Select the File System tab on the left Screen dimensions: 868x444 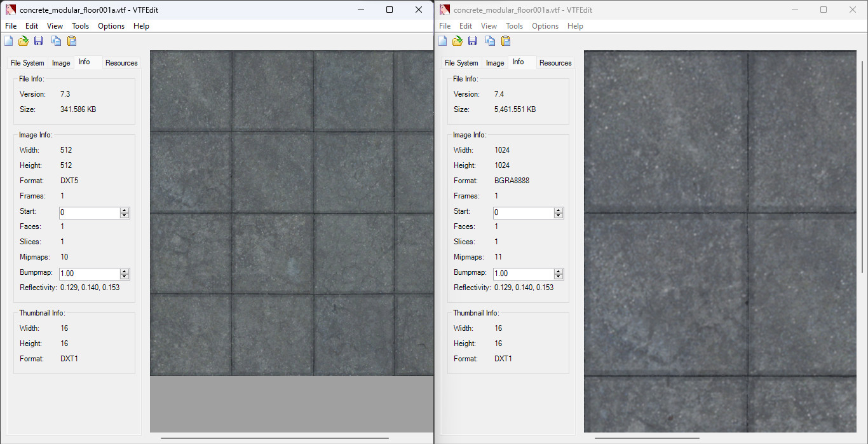(x=27, y=62)
